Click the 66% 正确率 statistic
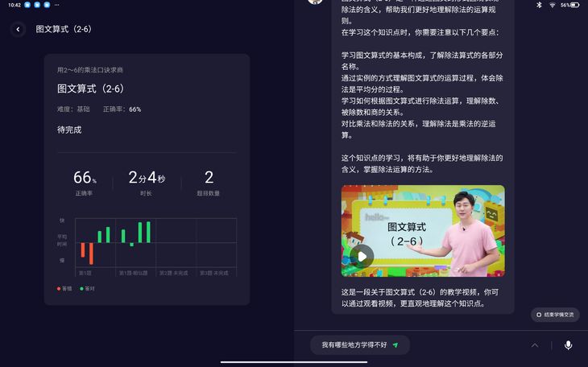The height and width of the screenshot is (367, 588). (x=84, y=182)
